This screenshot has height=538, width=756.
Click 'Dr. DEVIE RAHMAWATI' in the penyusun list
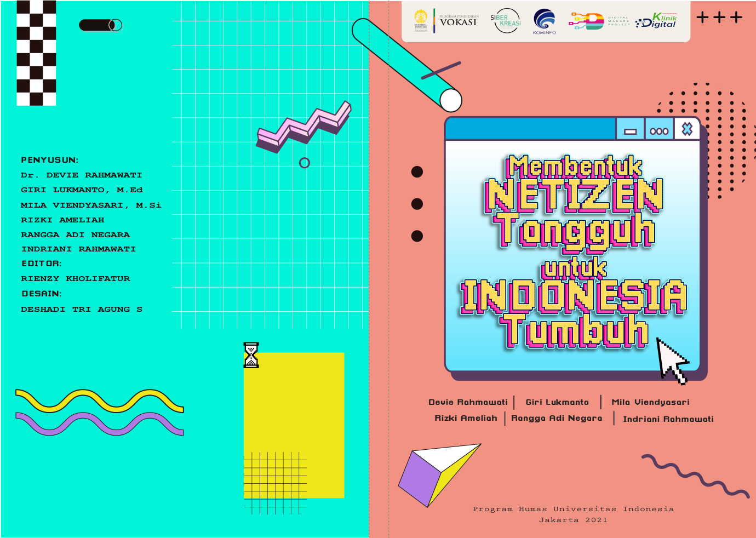pos(82,175)
